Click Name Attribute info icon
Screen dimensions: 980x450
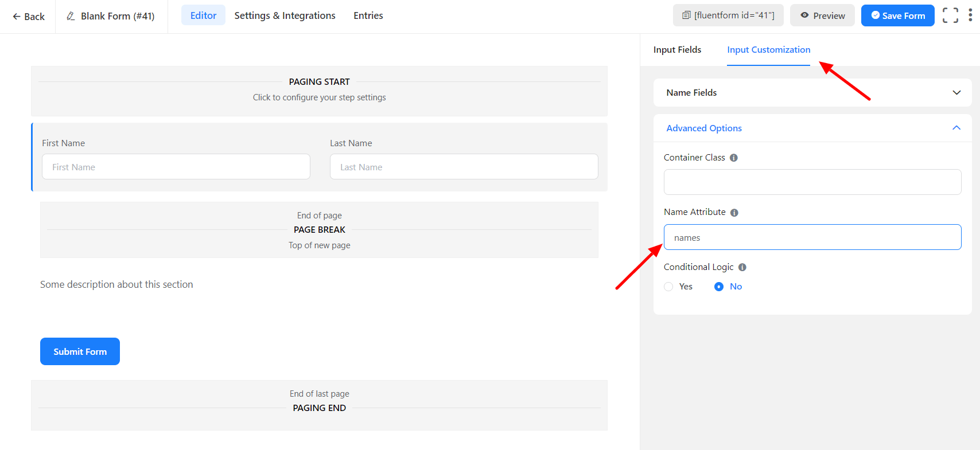pos(734,213)
